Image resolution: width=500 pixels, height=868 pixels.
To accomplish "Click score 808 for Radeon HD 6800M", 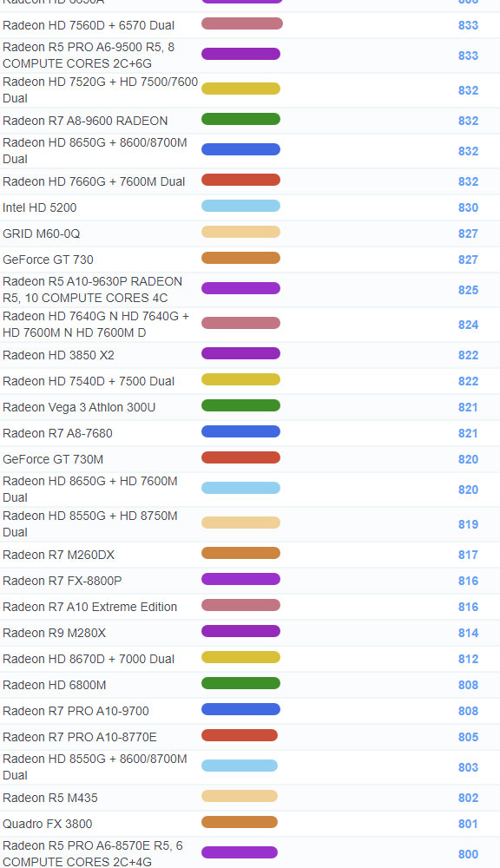I will tap(468, 685).
